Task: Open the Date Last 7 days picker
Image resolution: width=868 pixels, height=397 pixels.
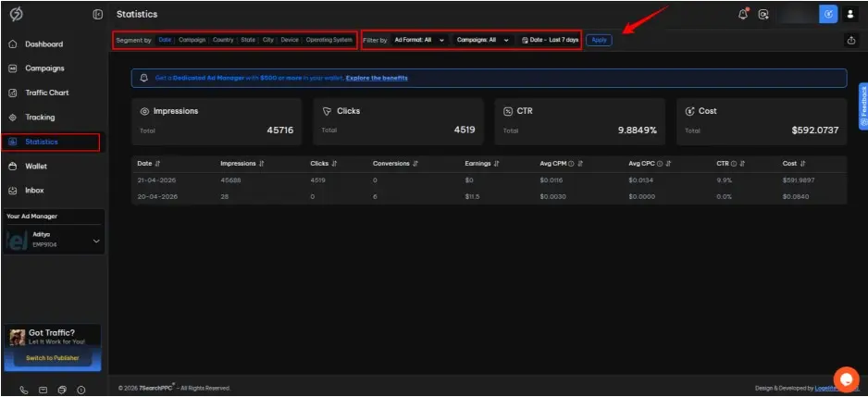Action: pos(550,40)
